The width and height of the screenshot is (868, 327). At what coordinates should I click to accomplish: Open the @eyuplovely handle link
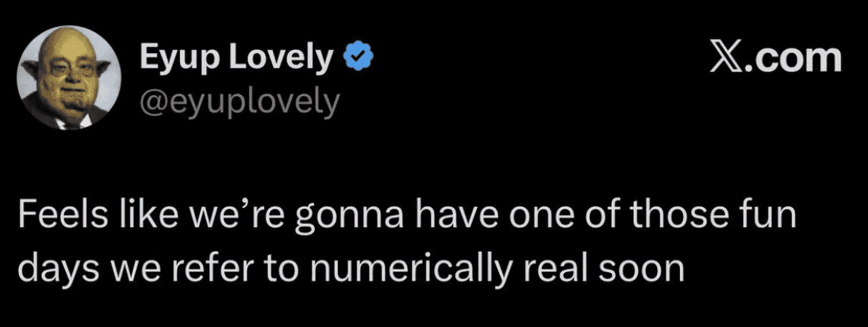pyautogui.click(x=239, y=101)
